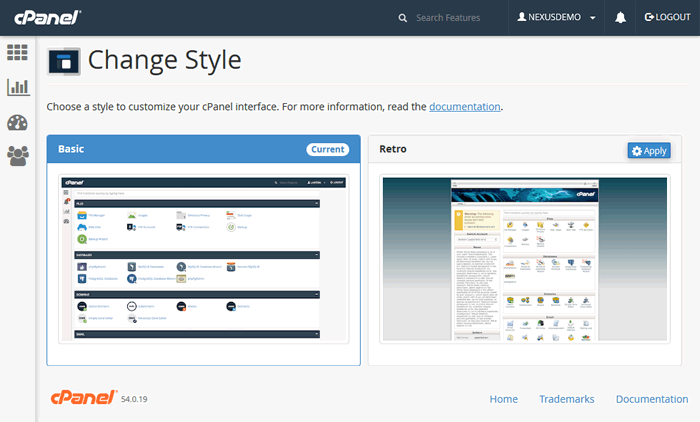Click the magnifier search icon

403,18
